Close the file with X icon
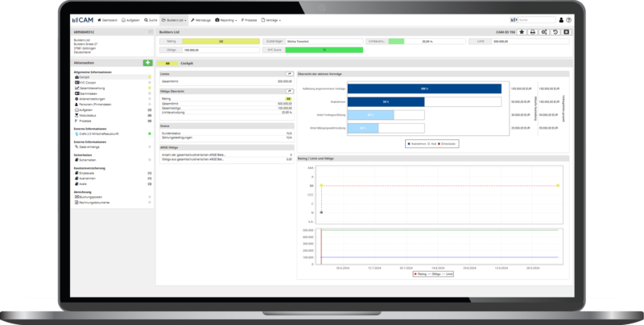 click(x=566, y=31)
